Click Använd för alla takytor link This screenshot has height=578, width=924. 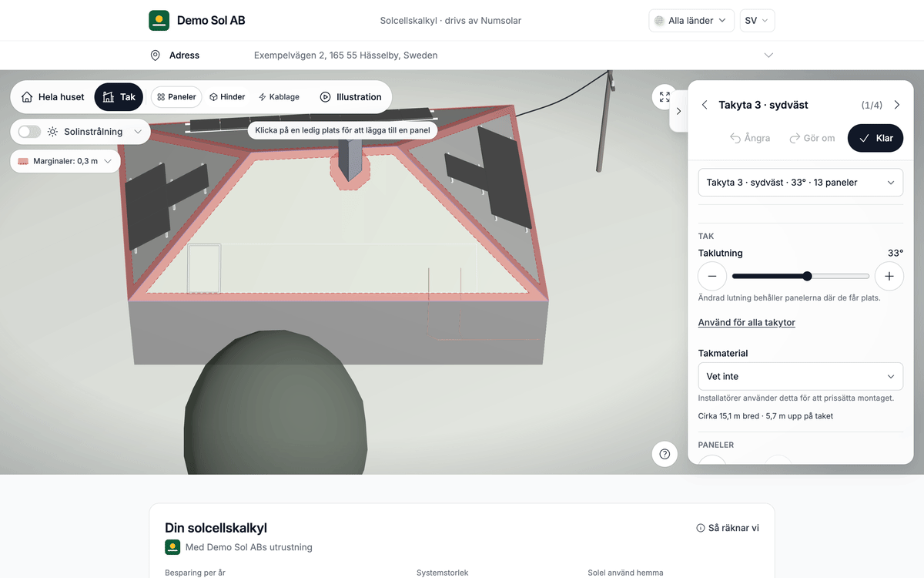coord(746,323)
